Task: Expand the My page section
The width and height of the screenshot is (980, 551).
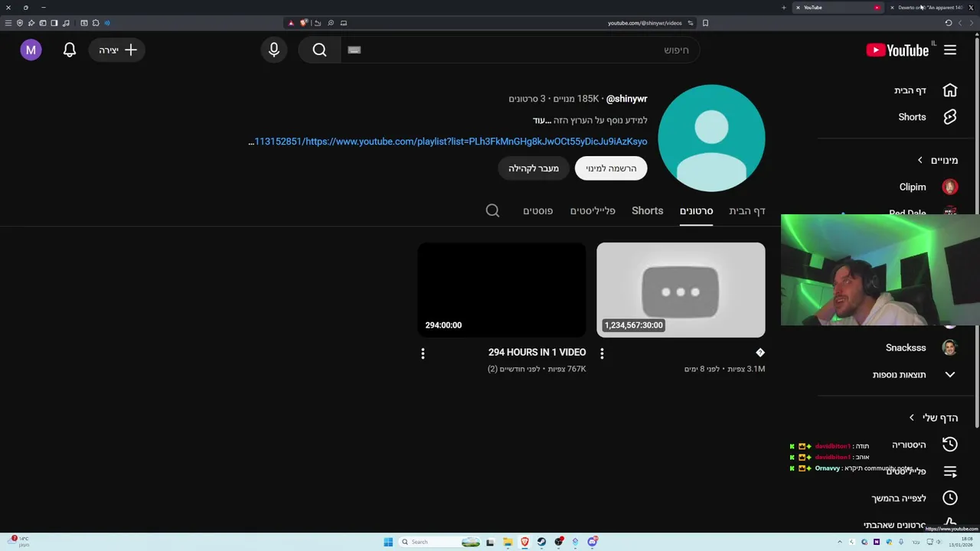Action: click(933, 418)
